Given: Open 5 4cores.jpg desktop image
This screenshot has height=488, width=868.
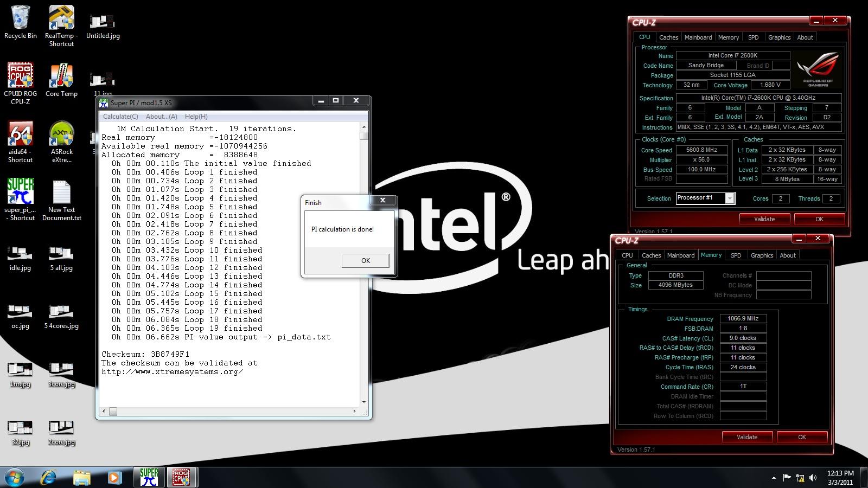Looking at the screenshot, I should 61,317.
